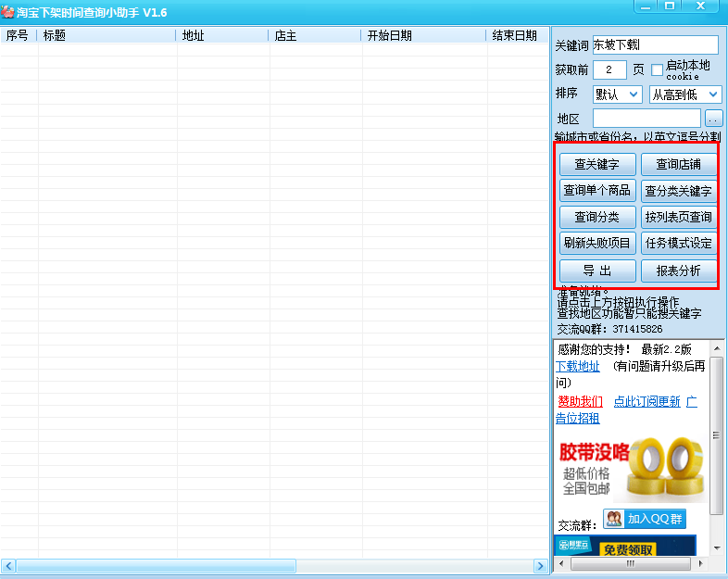Focus the 关键词 keyword input field
728x579 pixels.
pyautogui.click(x=655, y=45)
